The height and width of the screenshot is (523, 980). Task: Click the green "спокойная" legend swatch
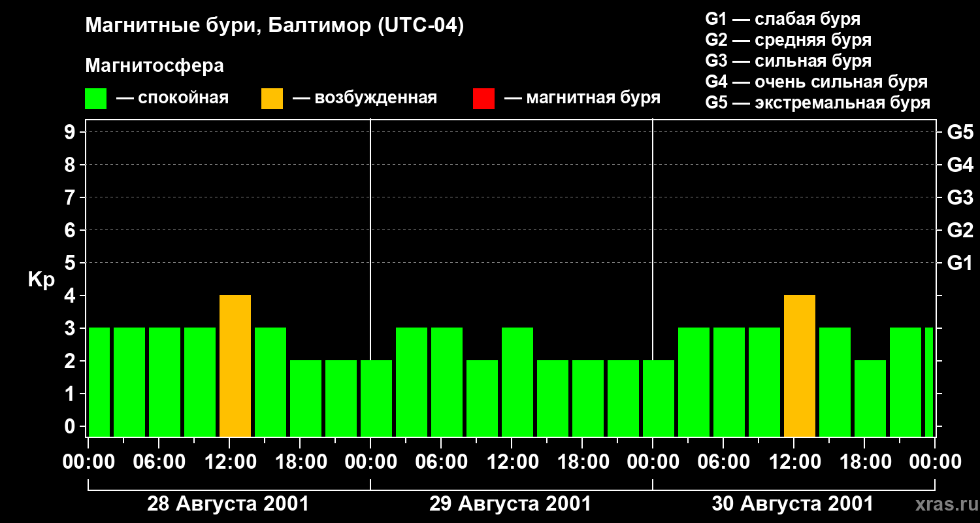click(x=96, y=99)
